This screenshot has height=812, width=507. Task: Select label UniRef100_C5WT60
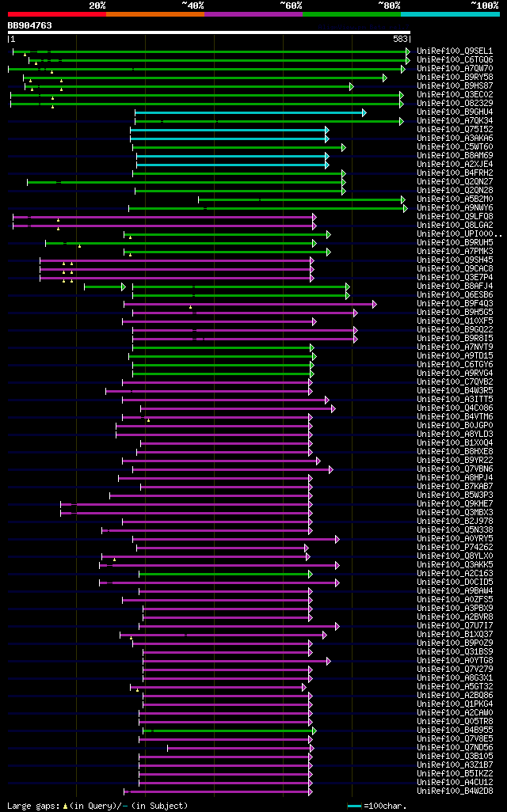pos(455,147)
